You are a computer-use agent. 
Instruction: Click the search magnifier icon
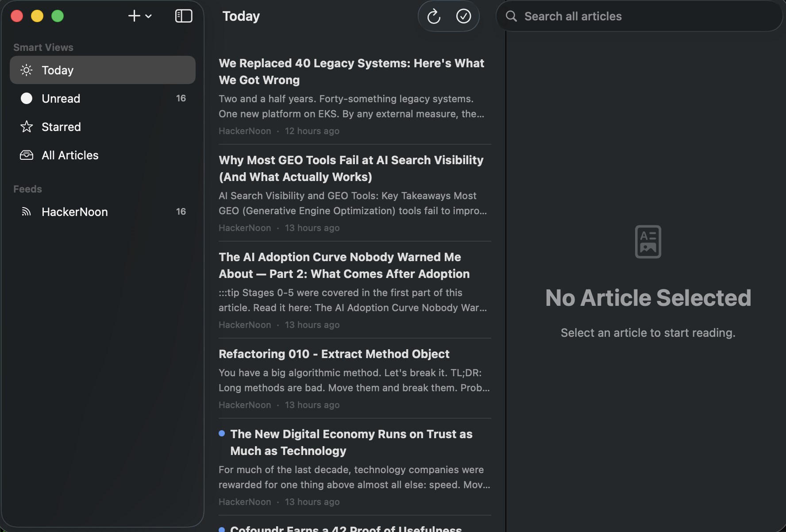point(511,16)
